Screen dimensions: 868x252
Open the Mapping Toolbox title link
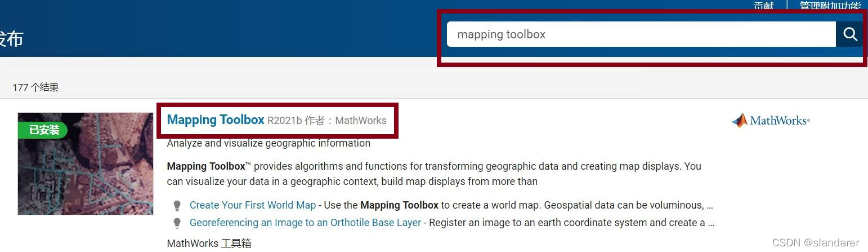(x=216, y=120)
